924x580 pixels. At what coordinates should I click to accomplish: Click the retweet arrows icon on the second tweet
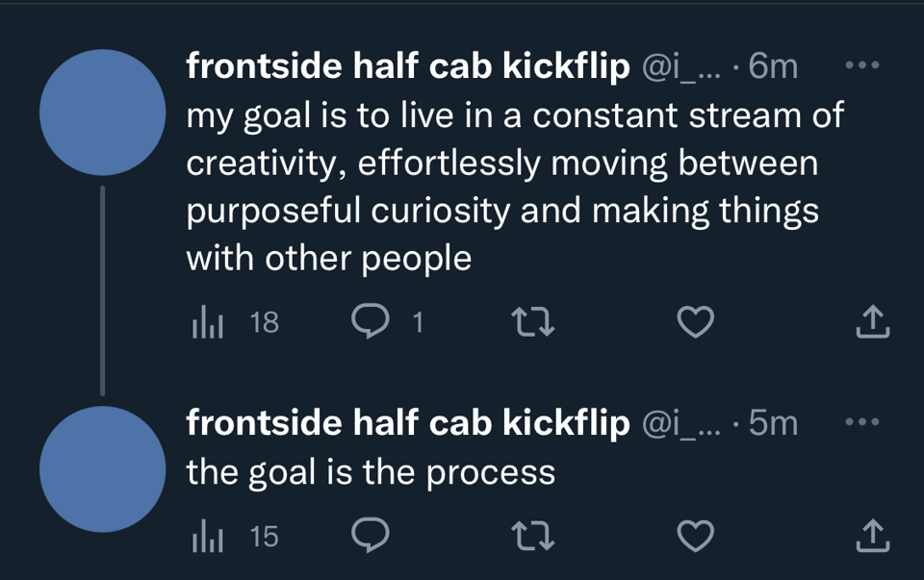(x=532, y=536)
